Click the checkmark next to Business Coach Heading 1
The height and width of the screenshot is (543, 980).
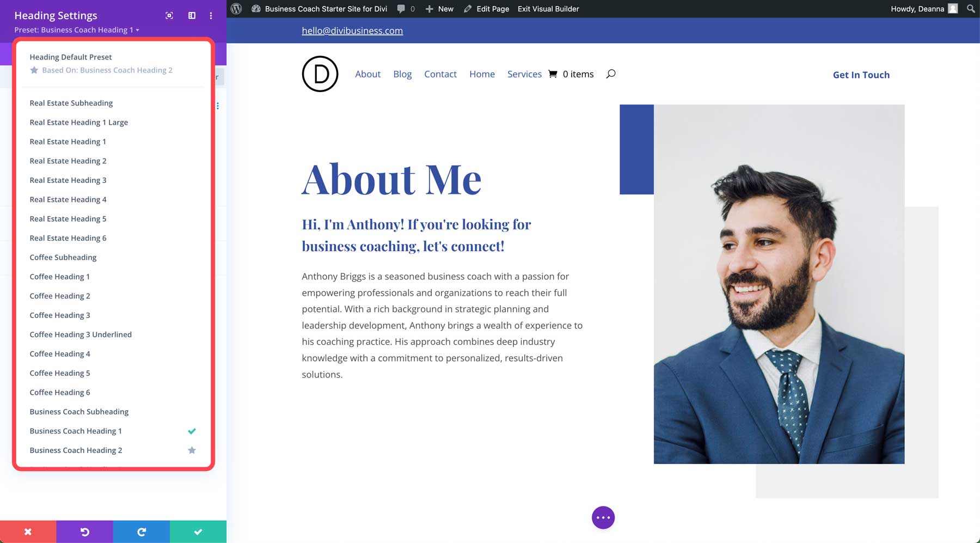192,431
